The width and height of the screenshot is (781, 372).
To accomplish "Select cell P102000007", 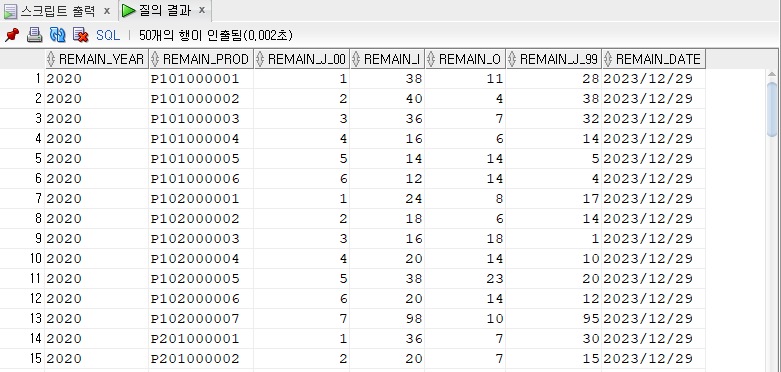I will 201,318.
